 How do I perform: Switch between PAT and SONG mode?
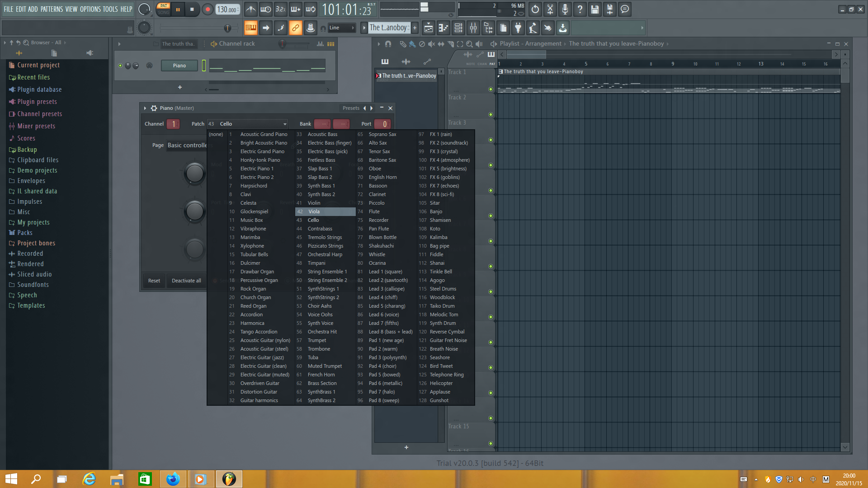(164, 9)
